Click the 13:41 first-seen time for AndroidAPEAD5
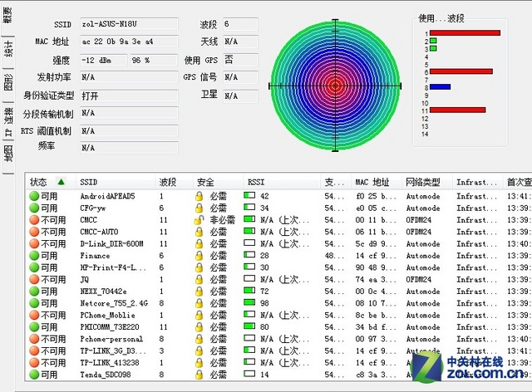The image size is (532, 392). tap(519, 196)
